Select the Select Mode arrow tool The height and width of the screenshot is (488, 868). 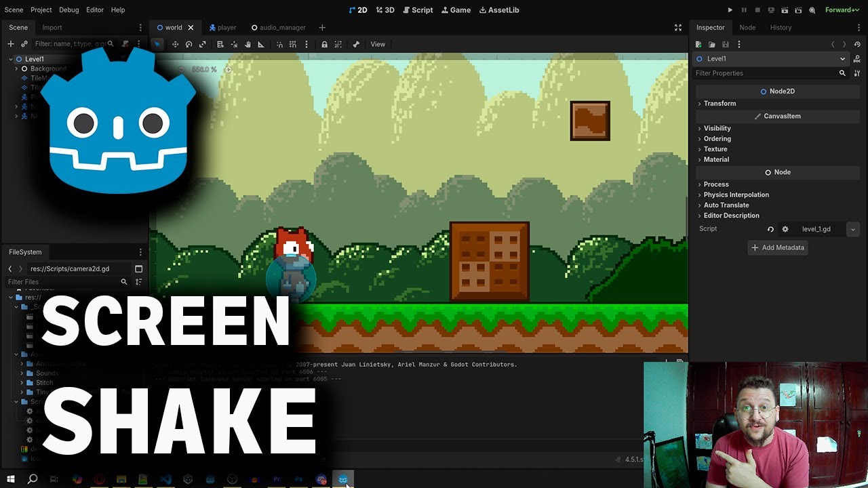157,44
